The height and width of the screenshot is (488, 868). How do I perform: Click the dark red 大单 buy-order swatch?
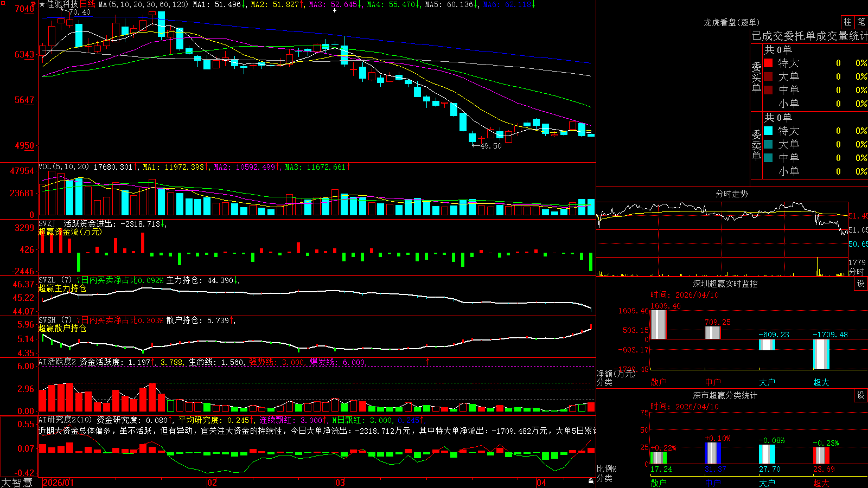point(768,76)
